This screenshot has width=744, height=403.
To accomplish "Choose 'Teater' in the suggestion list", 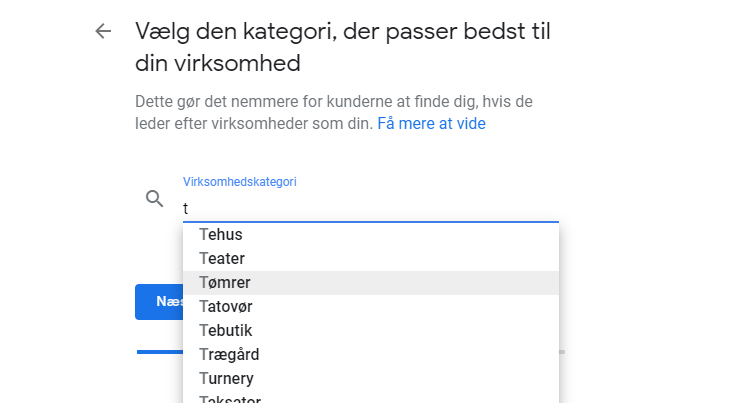I will pyautogui.click(x=371, y=259).
